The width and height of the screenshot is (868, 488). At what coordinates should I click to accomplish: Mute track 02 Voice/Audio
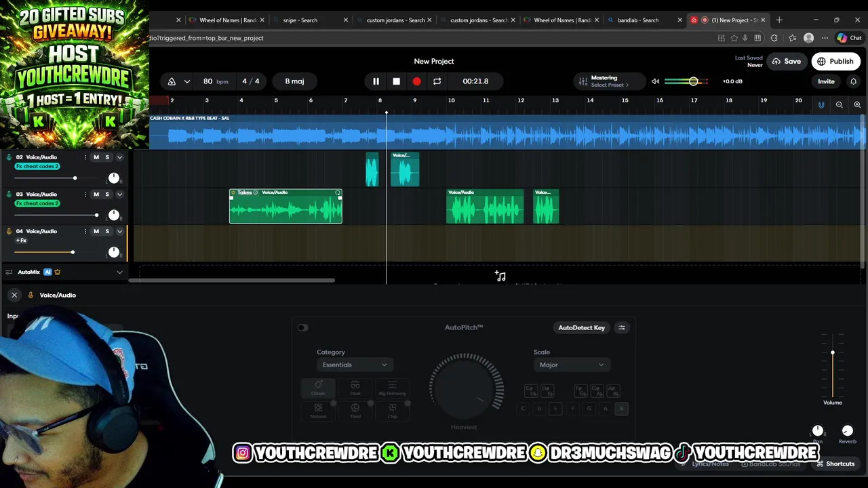pyautogui.click(x=96, y=157)
